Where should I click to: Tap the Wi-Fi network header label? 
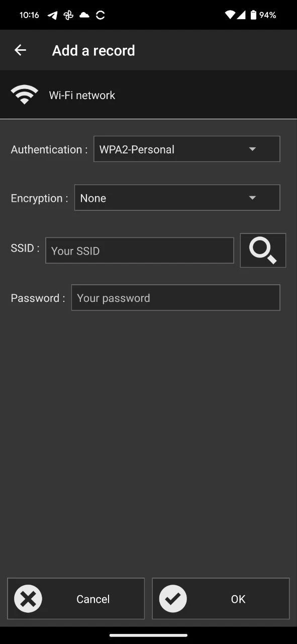(82, 95)
